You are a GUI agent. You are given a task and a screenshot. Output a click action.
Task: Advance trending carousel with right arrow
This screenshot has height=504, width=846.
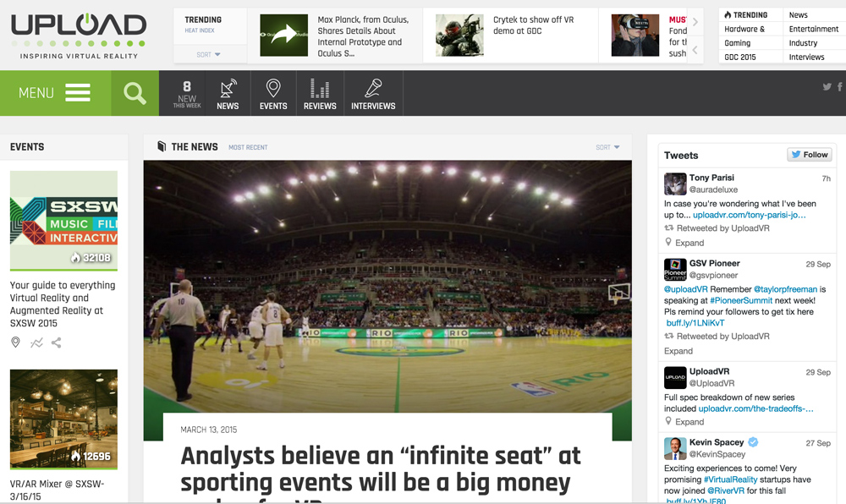[x=695, y=22]
